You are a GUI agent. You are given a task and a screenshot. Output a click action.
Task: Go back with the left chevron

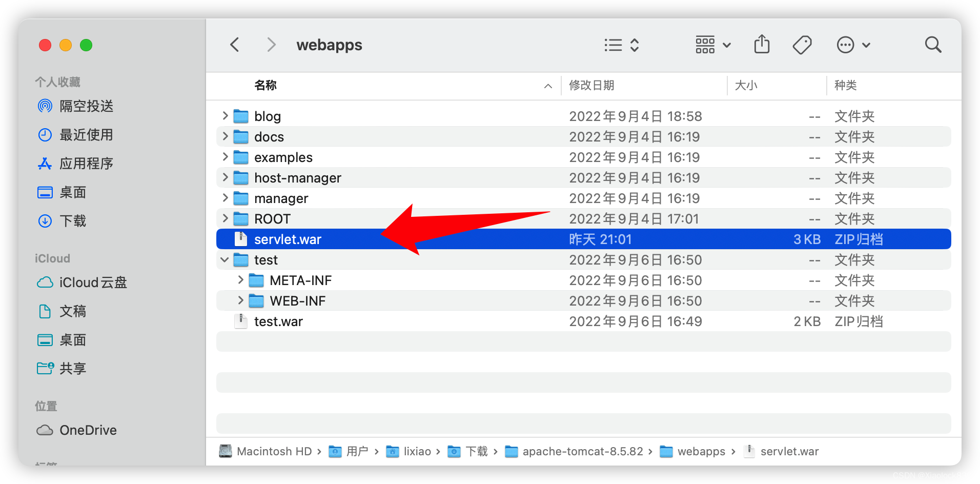tap(235, 45)
